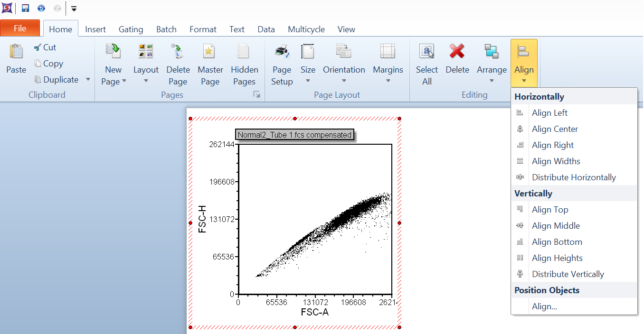
Task: Copy the selected object
Action: pyautogui.click(x=48, y=64)
